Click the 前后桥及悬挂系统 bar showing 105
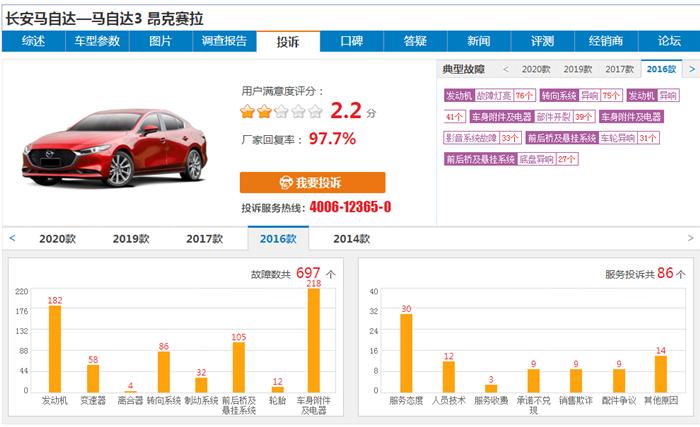700x427 pixels. [239, 367]
